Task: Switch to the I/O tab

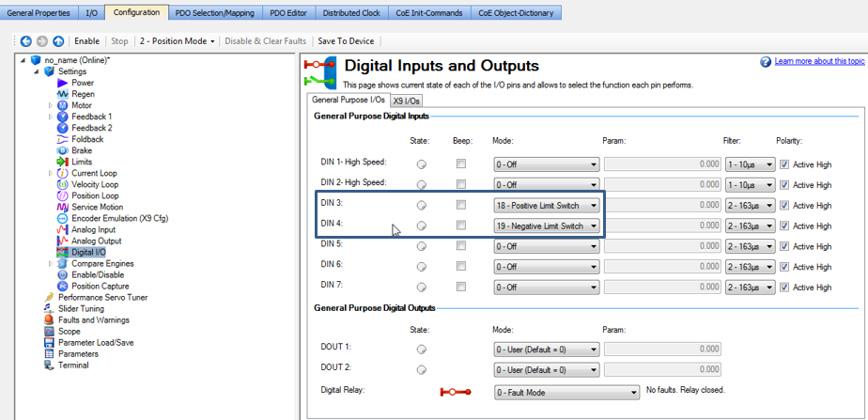Action: click(91, 13)
